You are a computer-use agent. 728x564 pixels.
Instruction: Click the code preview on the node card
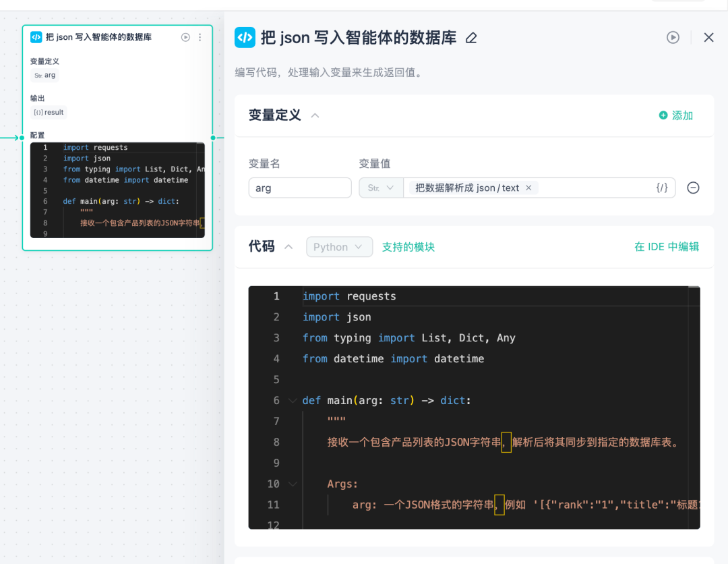click(x=117, y=190)
